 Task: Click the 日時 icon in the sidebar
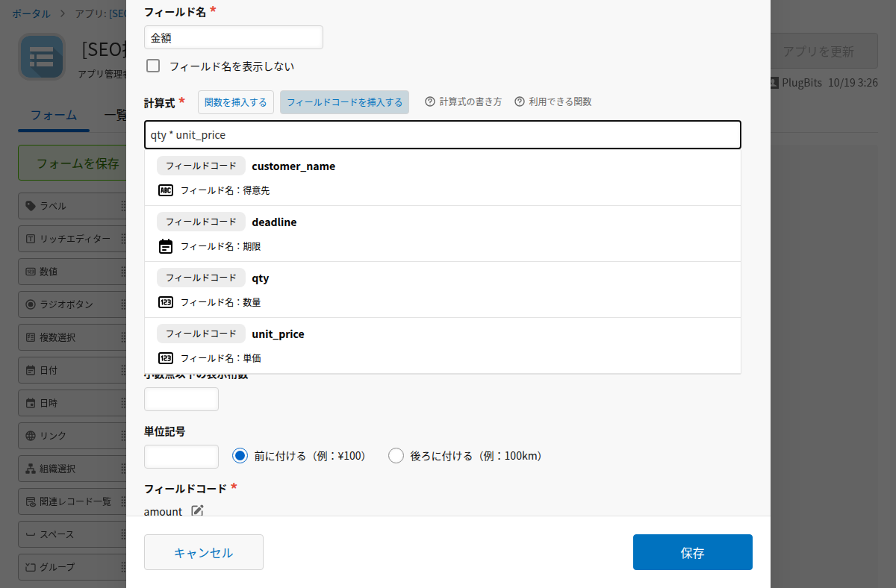[31, 403]
